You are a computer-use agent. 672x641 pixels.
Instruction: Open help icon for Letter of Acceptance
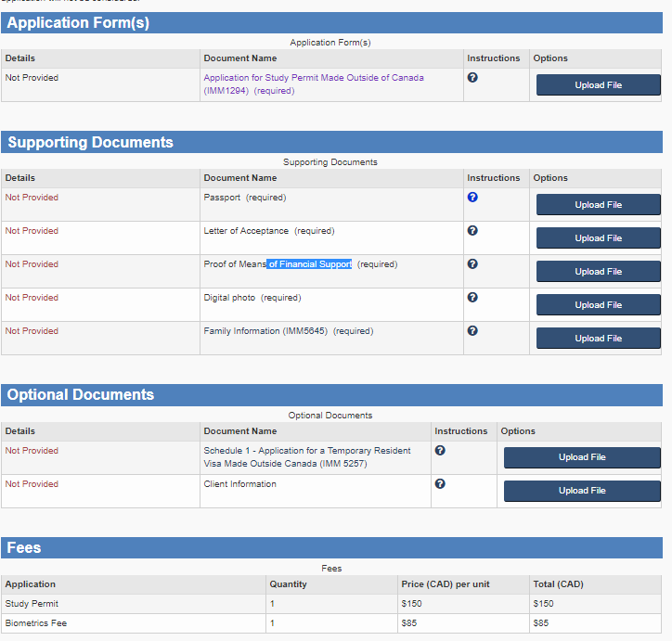click(x=472, y=230)
